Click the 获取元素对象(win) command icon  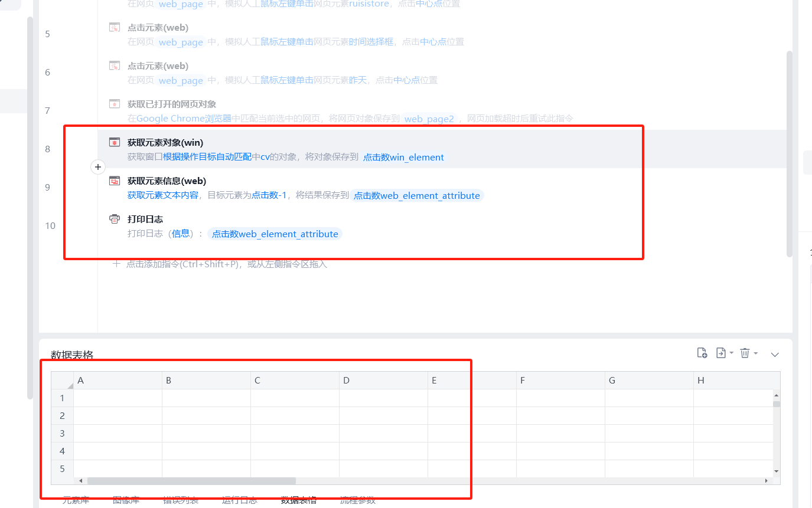pyautogui.click(x=115, y=142)
